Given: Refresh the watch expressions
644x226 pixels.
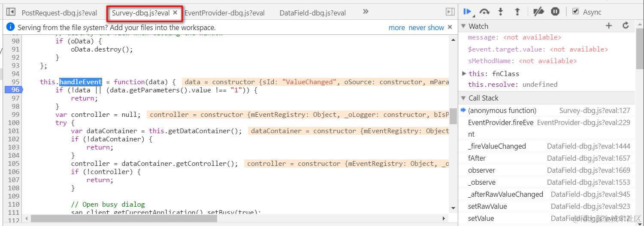Looking at the screenshot, I should (626, 26).
